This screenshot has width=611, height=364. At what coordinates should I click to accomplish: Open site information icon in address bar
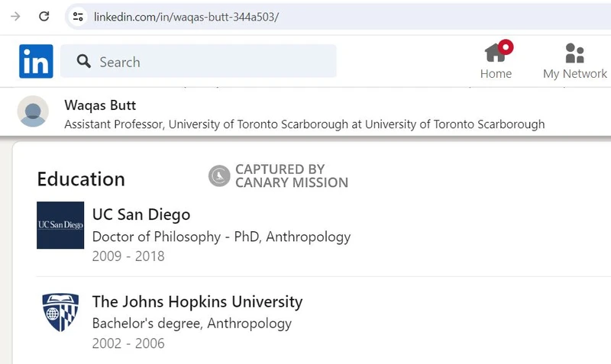pyautogui.click(x=78, y=17)
